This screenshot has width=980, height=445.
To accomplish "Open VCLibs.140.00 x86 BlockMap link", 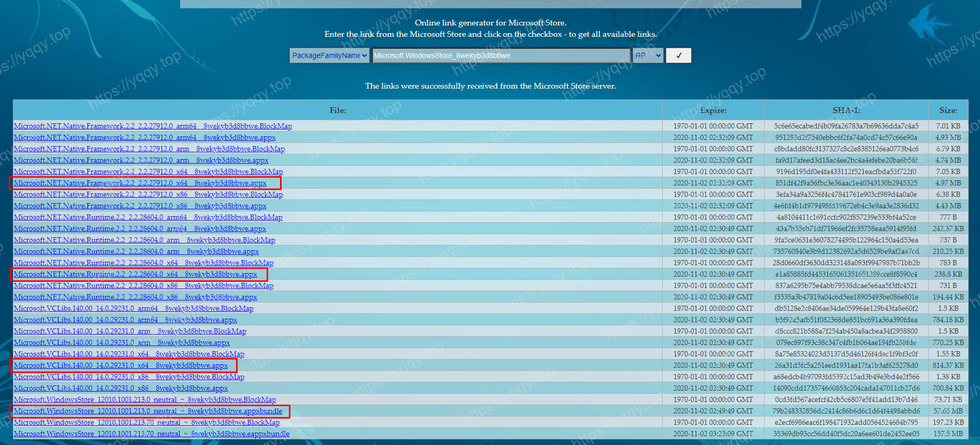I will click(x=129, y=377).
